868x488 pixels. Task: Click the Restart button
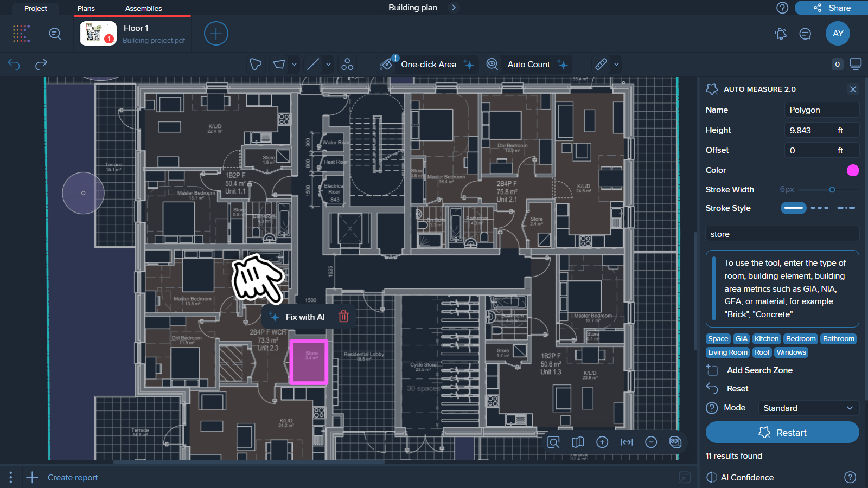click(x=782, y=432)
